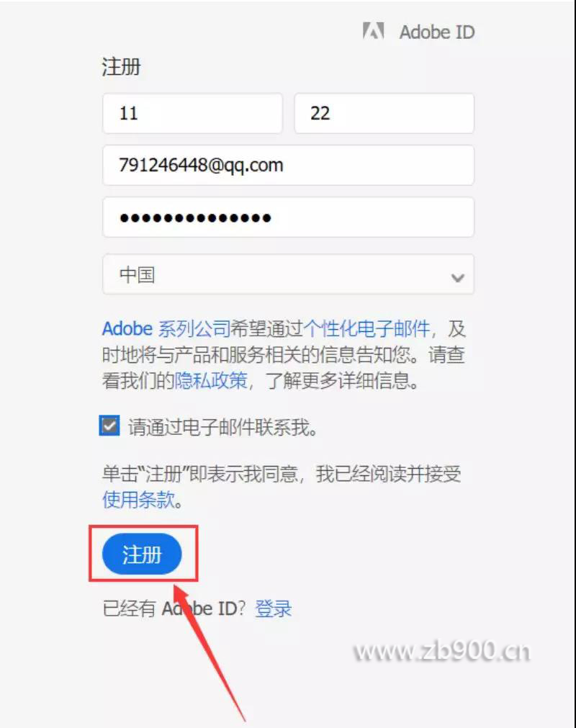576x728 pixels.
Task: Click the marketing consent paragraph text
Action: pyautogui.click(x=284, y=355)
